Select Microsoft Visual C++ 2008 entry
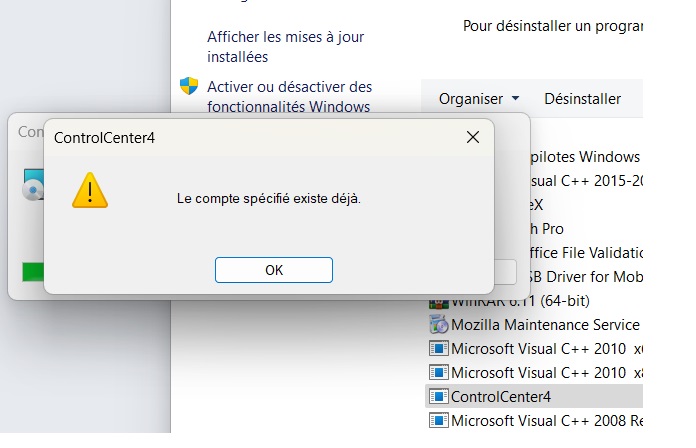The width and height of the screenshot is (696, 448). [x=534, y=420]
